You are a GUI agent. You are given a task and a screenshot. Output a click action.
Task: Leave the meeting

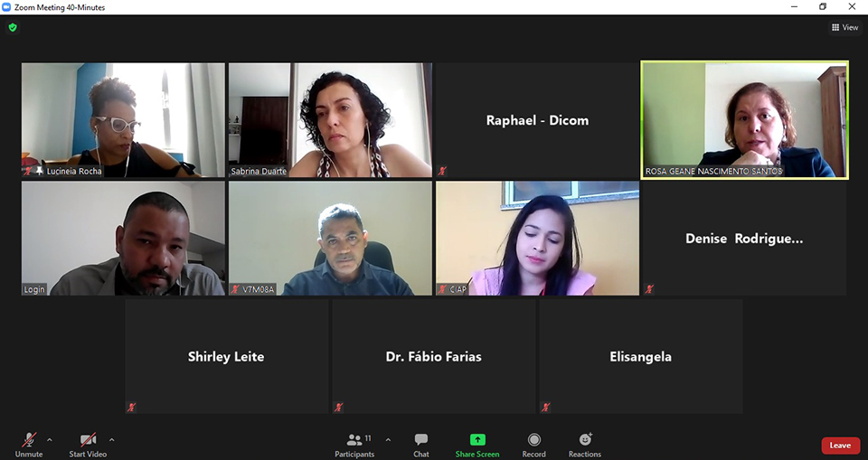click(840, 445)
